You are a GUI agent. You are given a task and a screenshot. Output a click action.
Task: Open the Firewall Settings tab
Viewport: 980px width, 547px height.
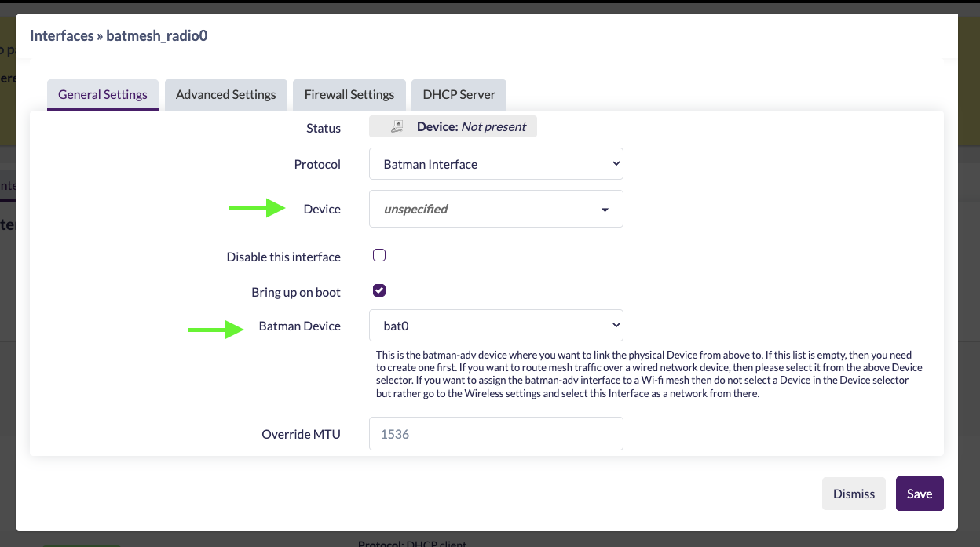click(349, 94)
